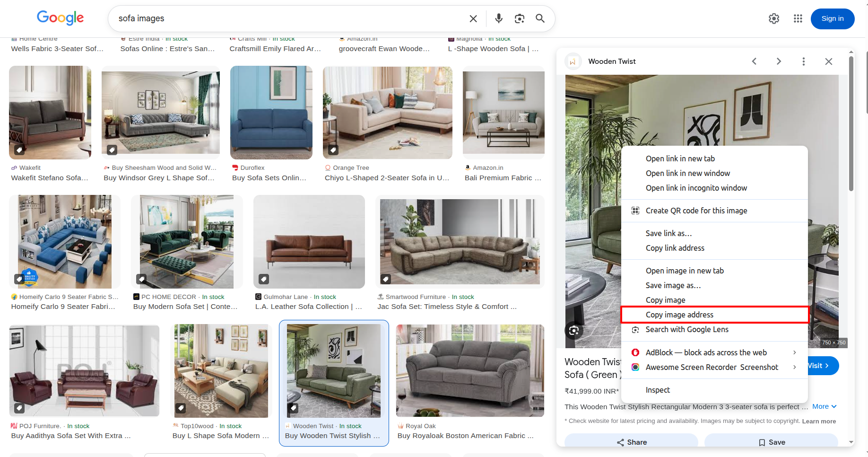
Task: Click the Save button in preview panel
Action: coord(772,442)
